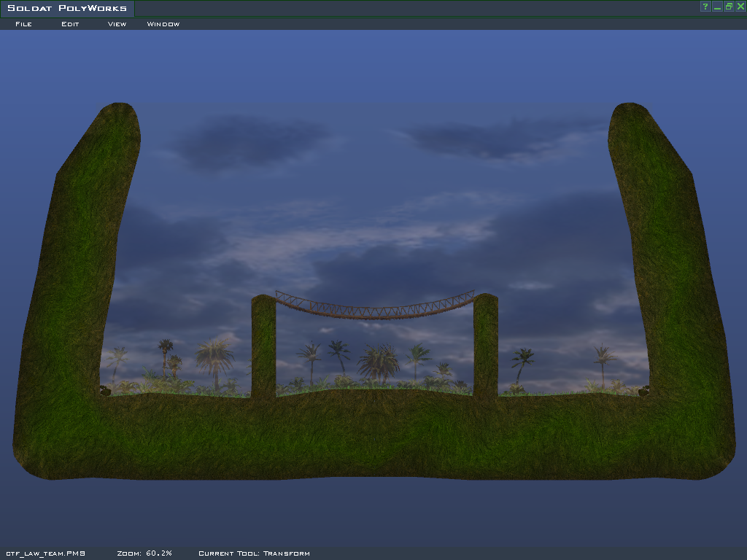747x560 pixels.
Task: Click the Zoom 60.2% status indicator
Action: point(144,553)
